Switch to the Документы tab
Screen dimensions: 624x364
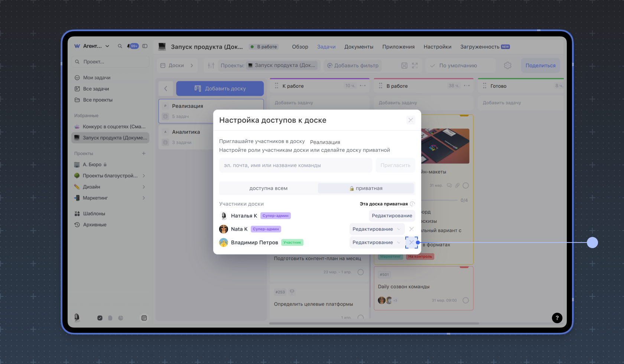pos(358,47)
